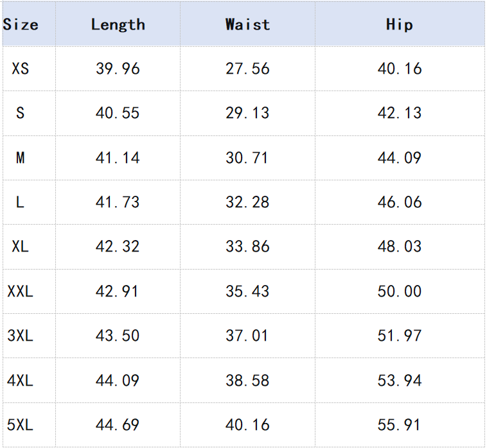The image size is (487, 448).
Task: Click the 3XL length value 43.50
Action: point(118,336)
